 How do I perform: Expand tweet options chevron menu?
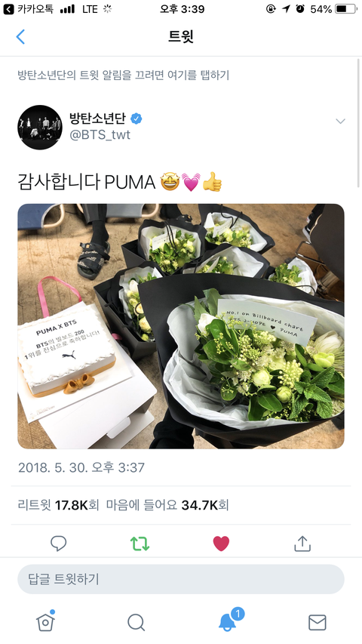340,121
